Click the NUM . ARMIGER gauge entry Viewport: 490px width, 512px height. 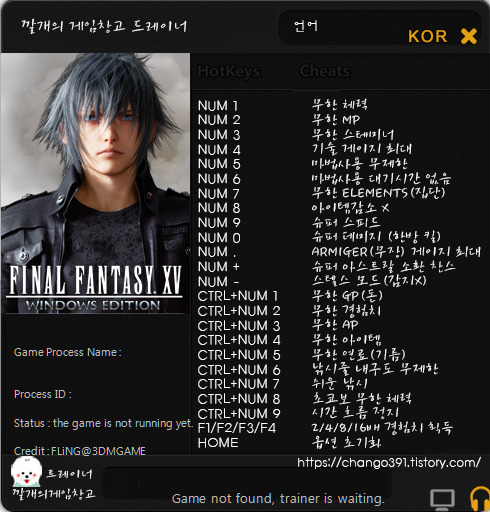pos(339,252)
